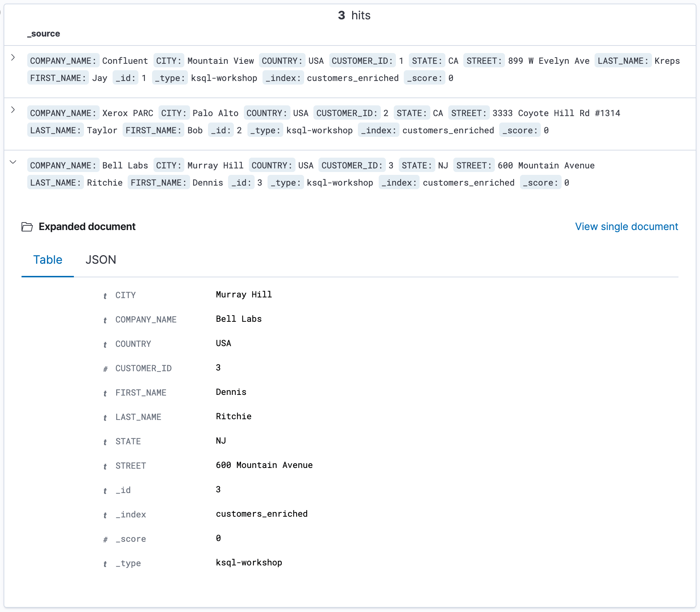Screen dimensions: 700x612
Task: Click the number icon next to _score
Action: tap(105, 540)
